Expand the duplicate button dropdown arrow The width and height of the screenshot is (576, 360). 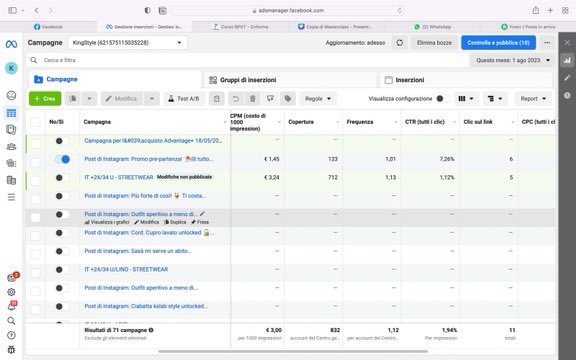(89, 98)
